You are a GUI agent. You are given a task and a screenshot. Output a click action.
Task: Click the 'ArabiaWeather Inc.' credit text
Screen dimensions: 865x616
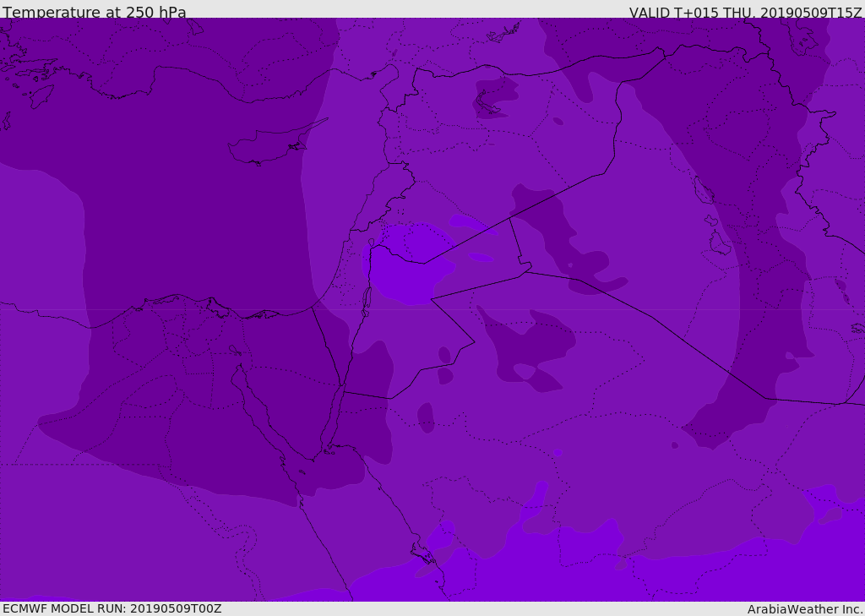pyautogui.click(x=805, y=609)
